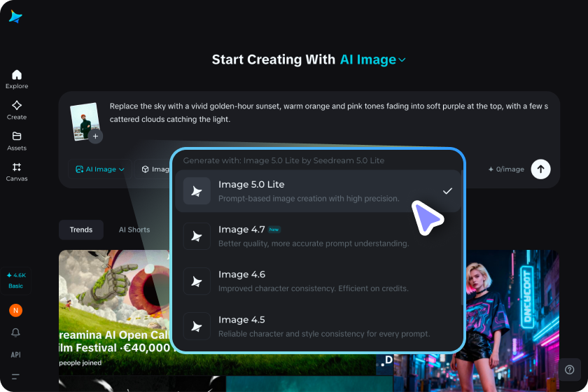Open the Create section in sidebar
The height and width of the screenshot is (392, 588).
point(17,111)
